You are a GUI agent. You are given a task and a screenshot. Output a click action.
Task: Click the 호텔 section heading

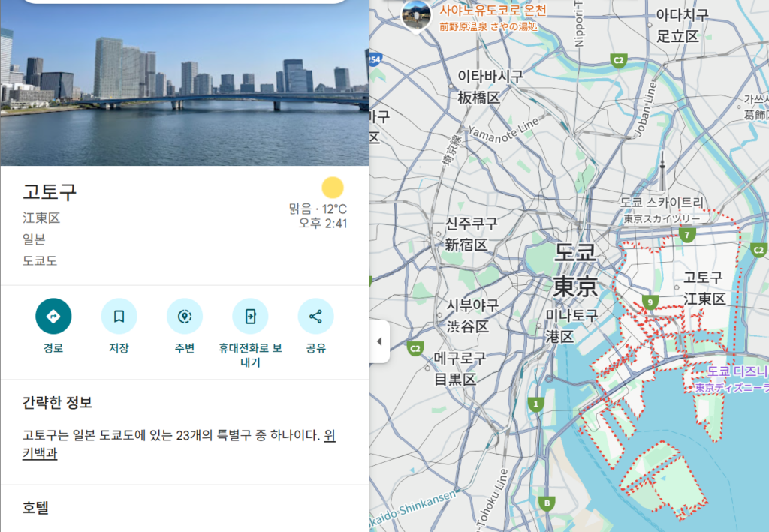point(35,507)
